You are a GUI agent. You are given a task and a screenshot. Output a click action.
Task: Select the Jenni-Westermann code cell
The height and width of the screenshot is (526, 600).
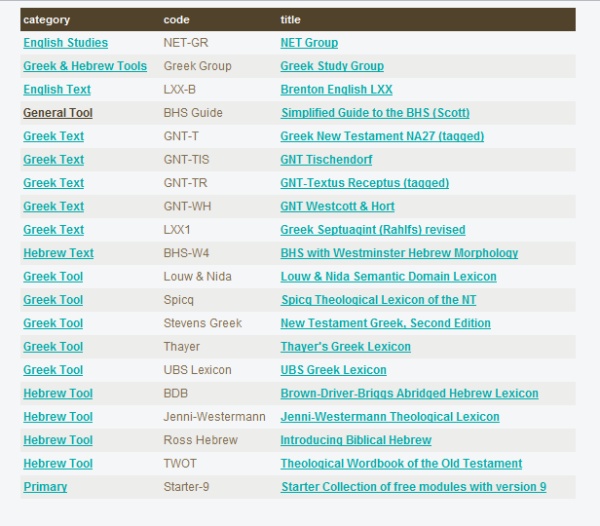tap(214, 417)
